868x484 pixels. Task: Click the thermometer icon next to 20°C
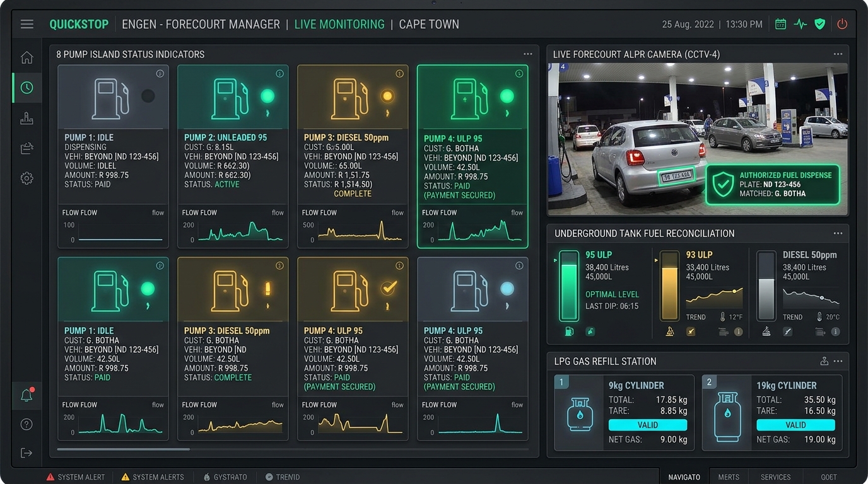(819, 317)
